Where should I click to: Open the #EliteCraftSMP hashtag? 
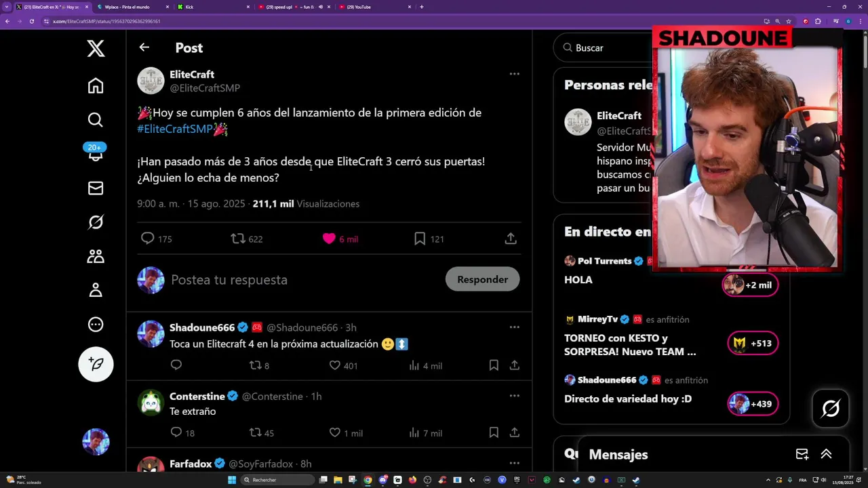click(x=175, y=129)
